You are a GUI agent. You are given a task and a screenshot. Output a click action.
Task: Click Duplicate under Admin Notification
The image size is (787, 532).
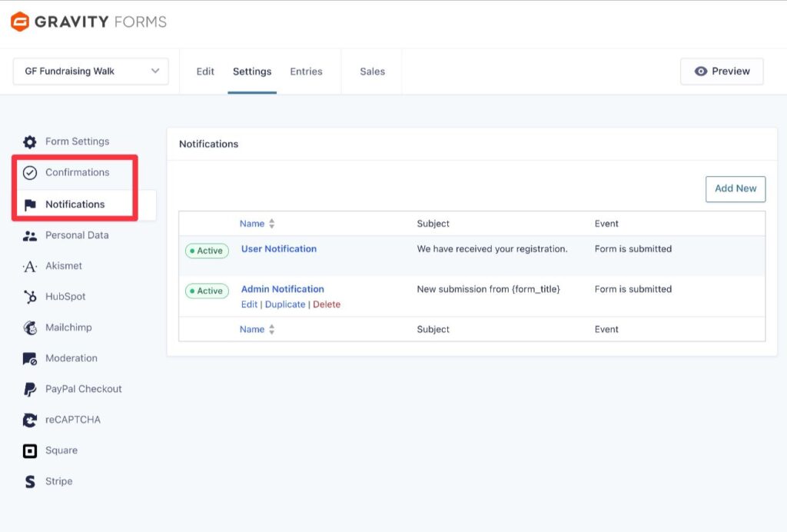pyautogui.click(x=285, y=304)
